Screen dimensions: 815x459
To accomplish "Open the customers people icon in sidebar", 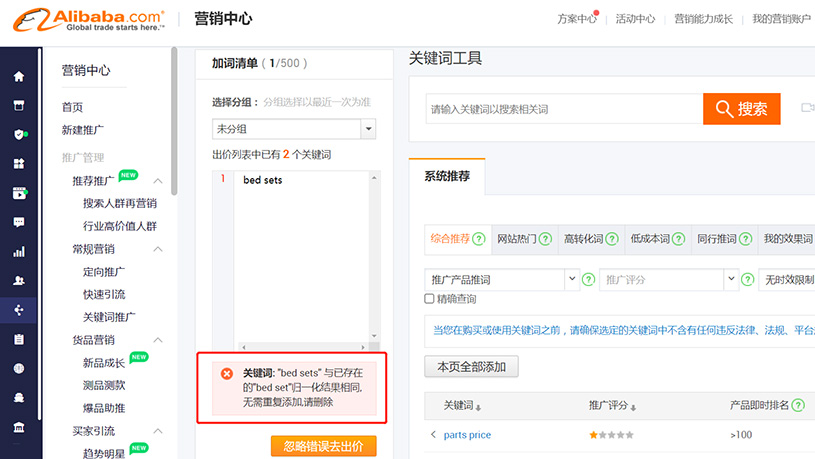I will (x=19, y=281).
